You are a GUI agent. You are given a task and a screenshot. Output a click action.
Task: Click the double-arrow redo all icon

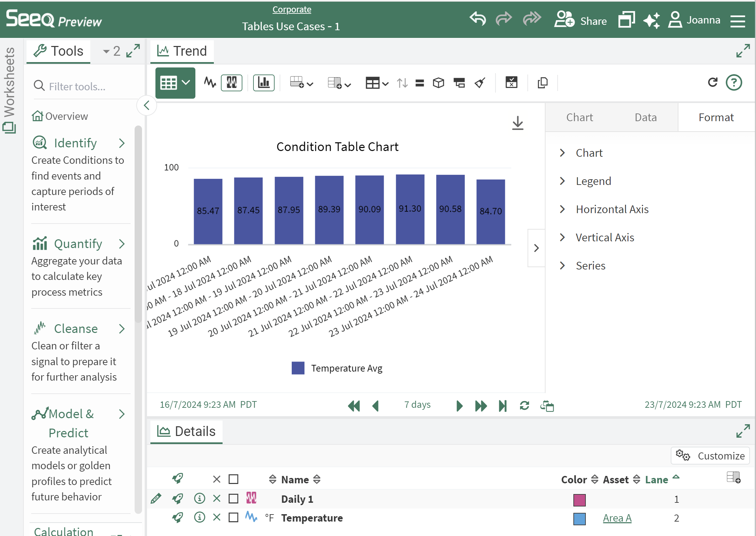(532, 19)
